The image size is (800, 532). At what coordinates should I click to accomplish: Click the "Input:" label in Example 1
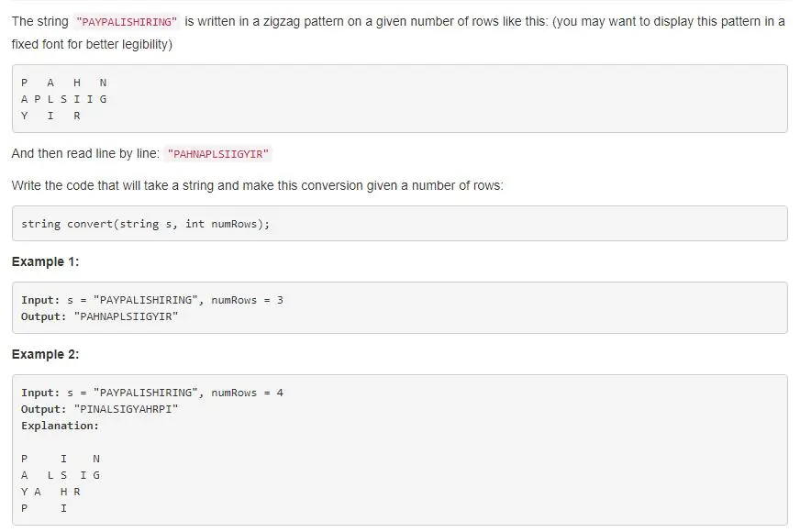click(40, 301)
